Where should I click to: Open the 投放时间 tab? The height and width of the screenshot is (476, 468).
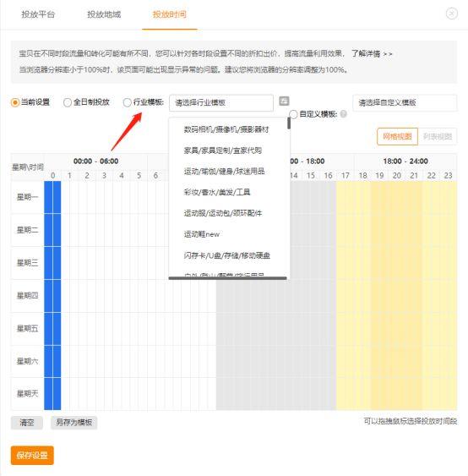(x=170, y=14)
